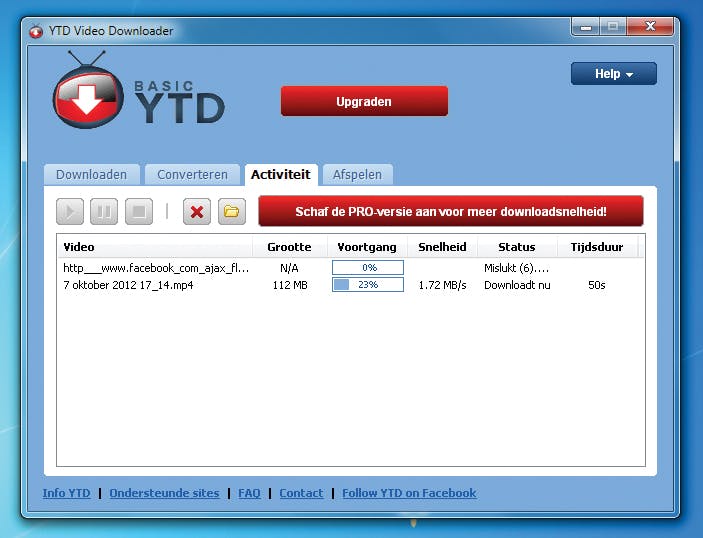The height and width of the screenshot is (538, 703).
Task: Click the 1.72 MB/s speed value
Action: pos(443,285)
